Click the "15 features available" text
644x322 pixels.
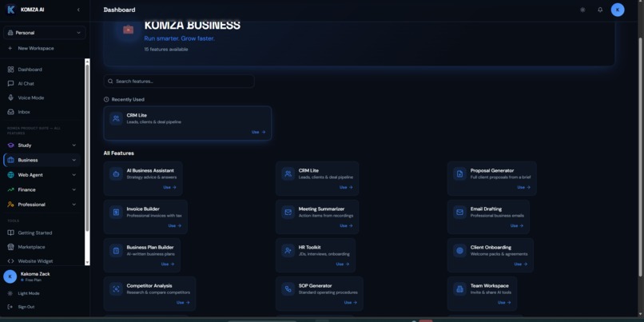(x=166, y=50)
